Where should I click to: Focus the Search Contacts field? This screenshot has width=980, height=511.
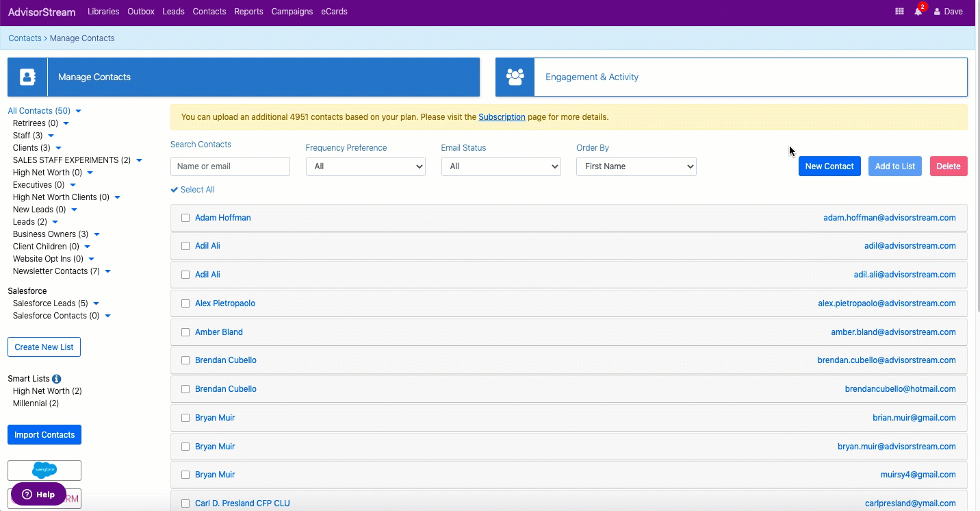[230, 166]
